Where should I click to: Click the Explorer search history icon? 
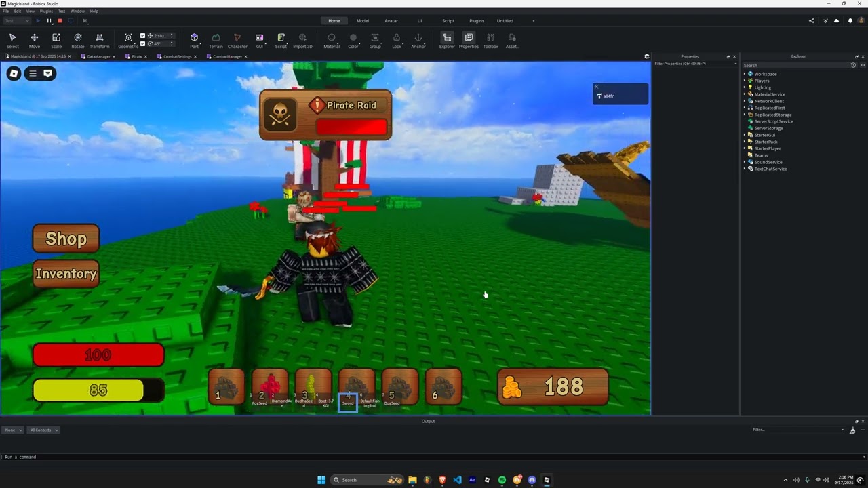coord(853,65)
